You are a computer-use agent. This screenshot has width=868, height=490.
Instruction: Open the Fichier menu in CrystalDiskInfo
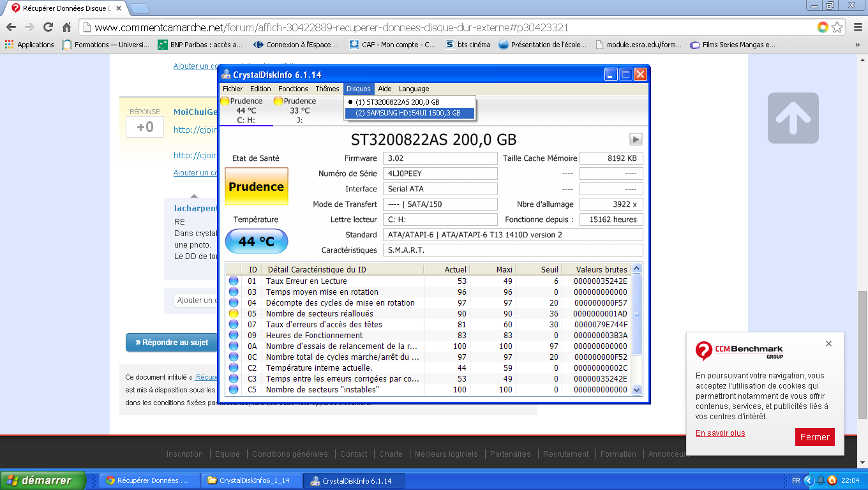coord(232,89)
